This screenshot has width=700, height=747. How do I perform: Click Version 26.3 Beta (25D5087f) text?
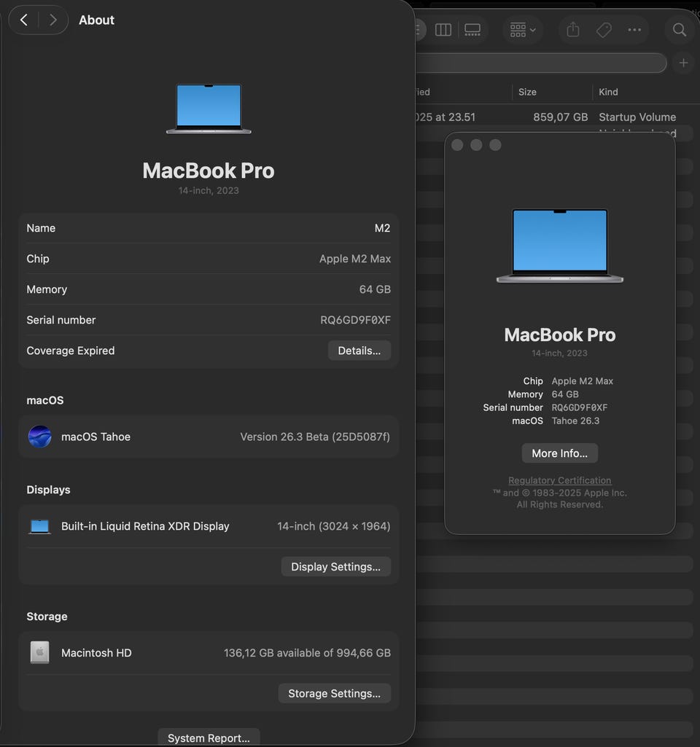click(315, 437)
